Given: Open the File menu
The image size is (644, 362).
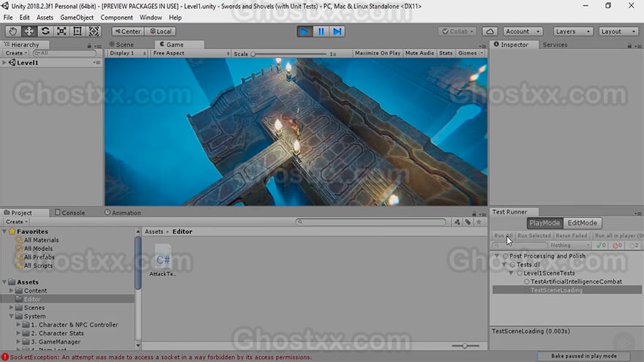Looking at the screenshot, I should 8,18.
